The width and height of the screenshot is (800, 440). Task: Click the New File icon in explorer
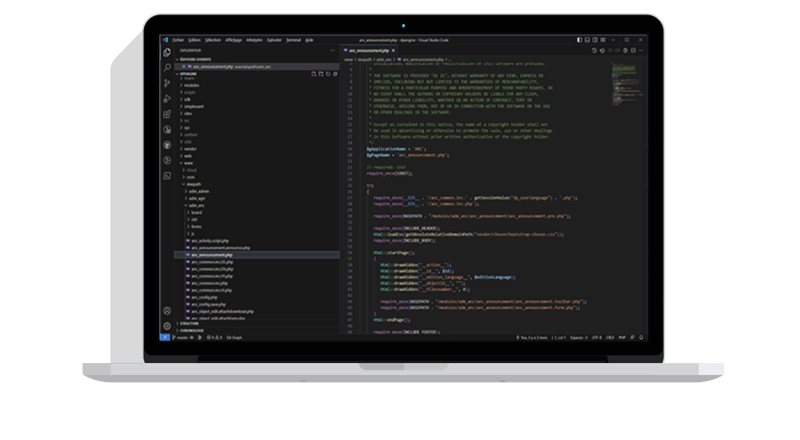tap(314, 74)
